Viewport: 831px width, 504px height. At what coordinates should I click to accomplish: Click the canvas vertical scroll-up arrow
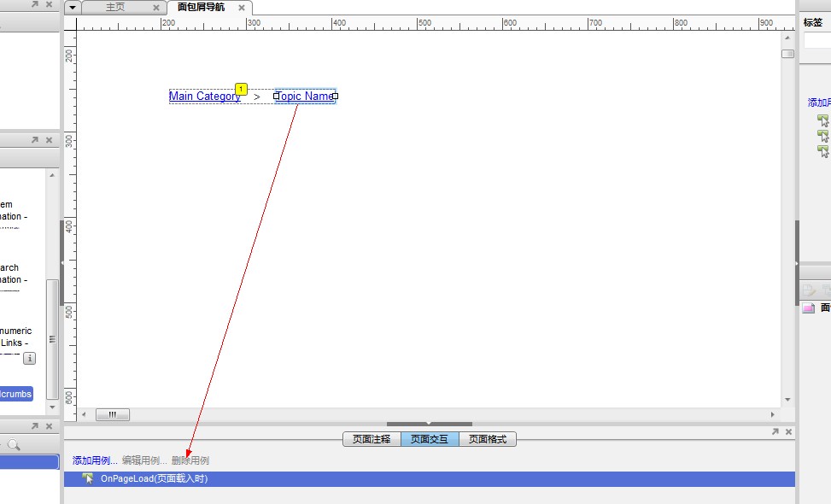(x=787, y=38)
